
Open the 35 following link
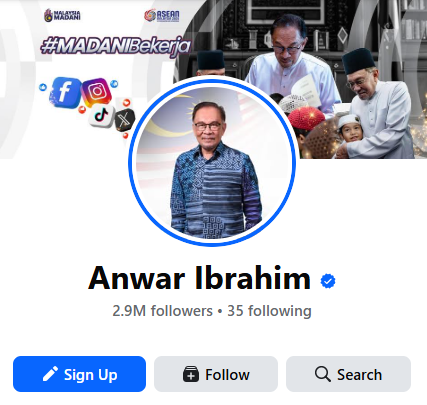click(x=269, y=311)
